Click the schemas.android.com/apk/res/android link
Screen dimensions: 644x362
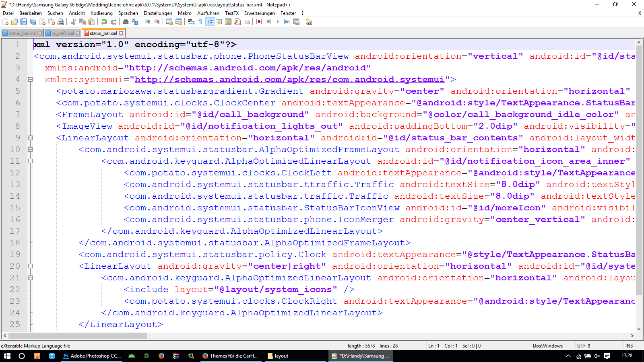pyautogui.click(x=248, y=68)
